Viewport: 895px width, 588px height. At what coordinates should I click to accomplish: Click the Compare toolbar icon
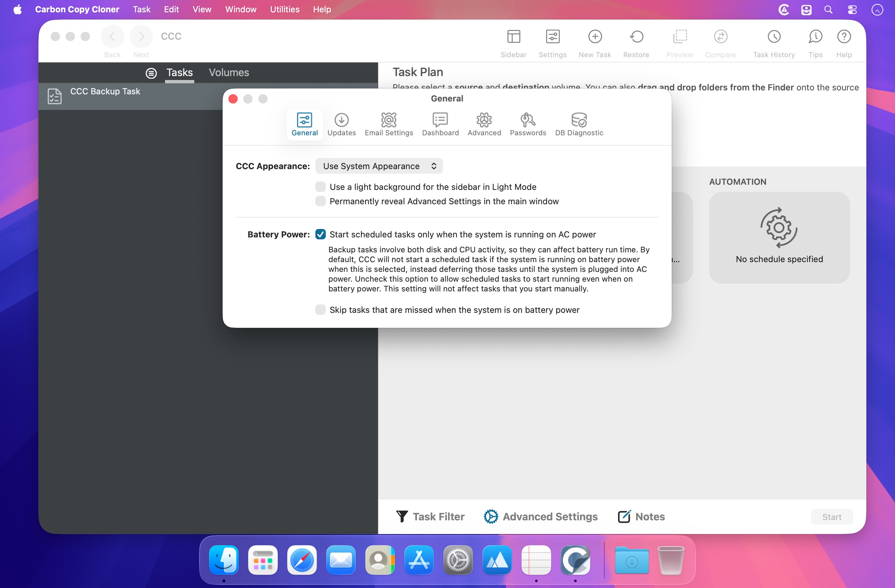pyautogui.click(x=721, y=37)
